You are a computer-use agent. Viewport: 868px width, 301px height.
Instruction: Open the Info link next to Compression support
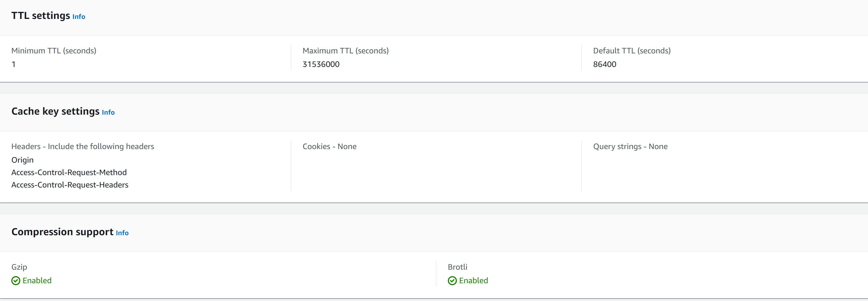coord(122,233)
